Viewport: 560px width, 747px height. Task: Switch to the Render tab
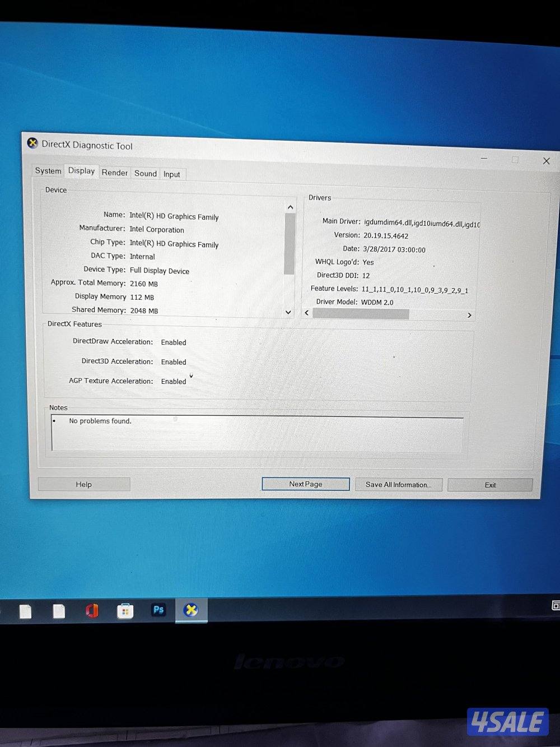coord(114,172)
